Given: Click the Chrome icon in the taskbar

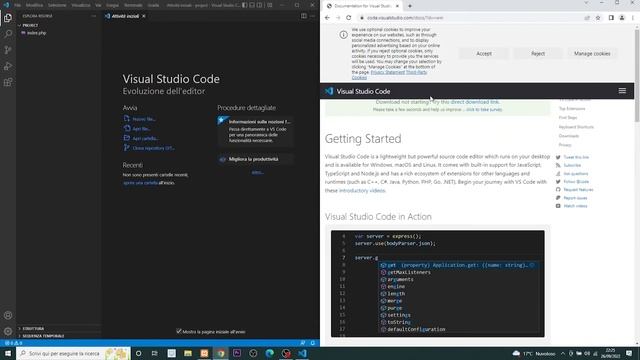Looking at the screenshot, I should pos(220,353).
